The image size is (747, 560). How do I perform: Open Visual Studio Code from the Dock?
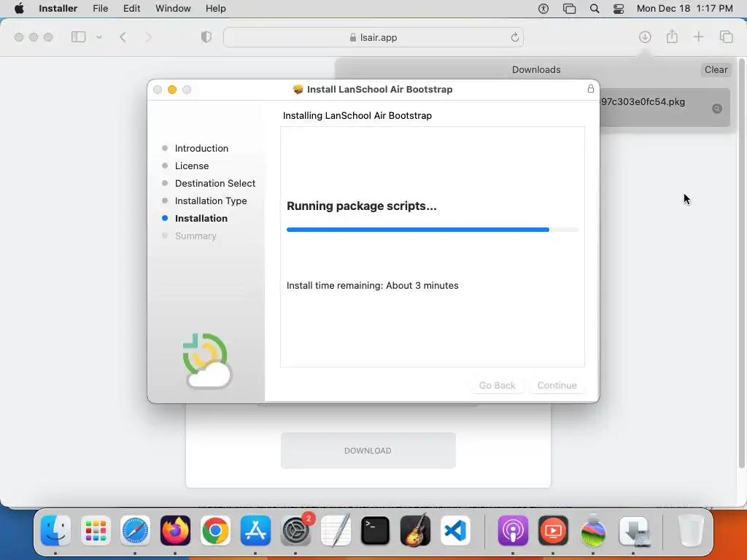pos(455,530)
